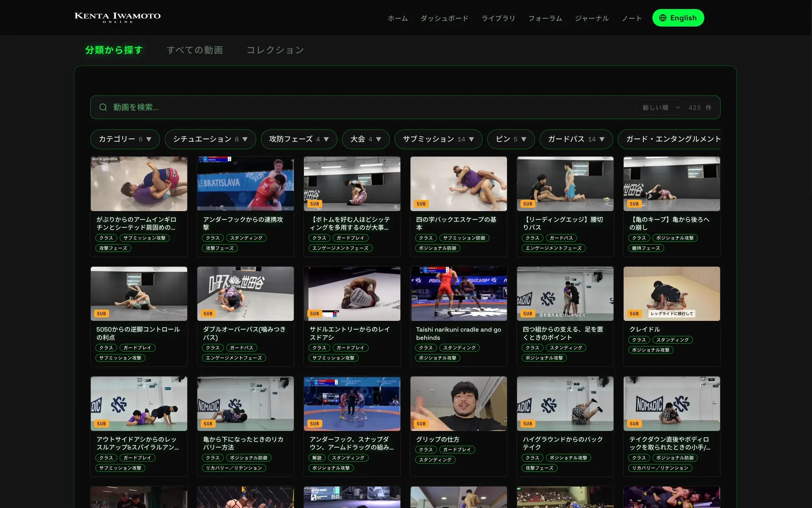Open ノート in the navigation

point(631,18)
